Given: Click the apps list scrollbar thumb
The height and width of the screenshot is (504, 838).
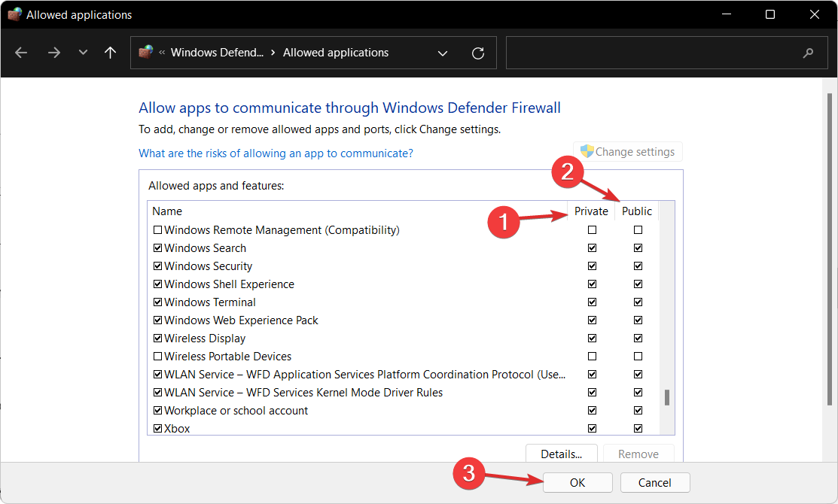Looking at the screenshot, I should point(667,398).
